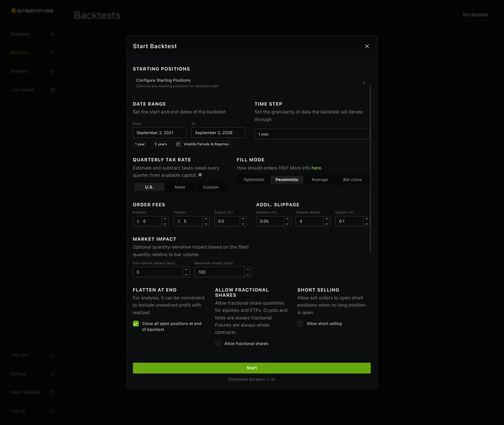Viewport: 504px width, 425px height.
Task: Click the To date field
Action: point(218,133)
